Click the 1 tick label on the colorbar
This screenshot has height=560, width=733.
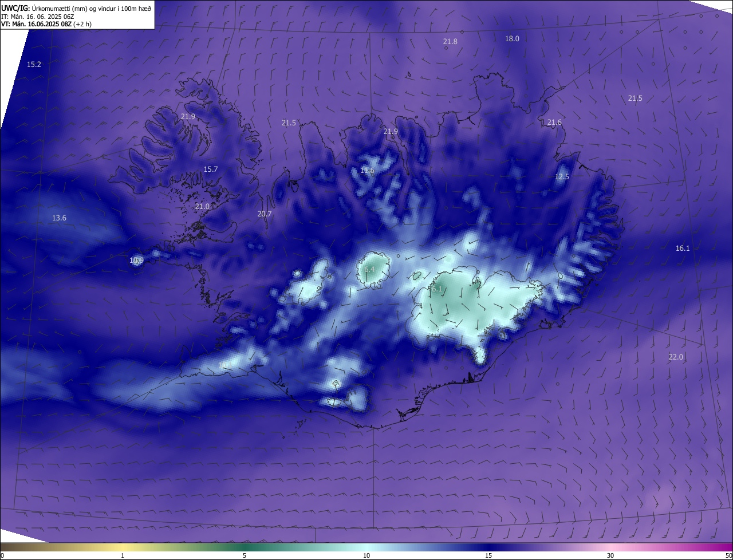[x=123, y=556]
